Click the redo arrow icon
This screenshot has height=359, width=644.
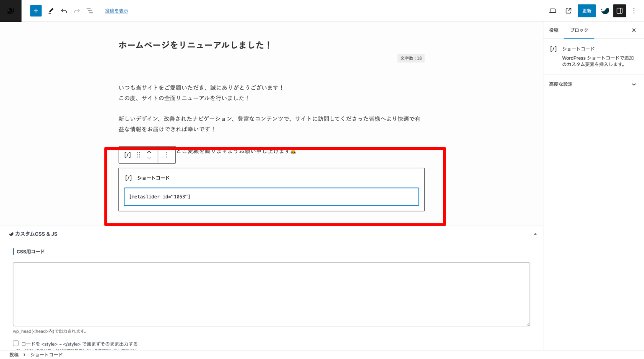pos(77,10)
